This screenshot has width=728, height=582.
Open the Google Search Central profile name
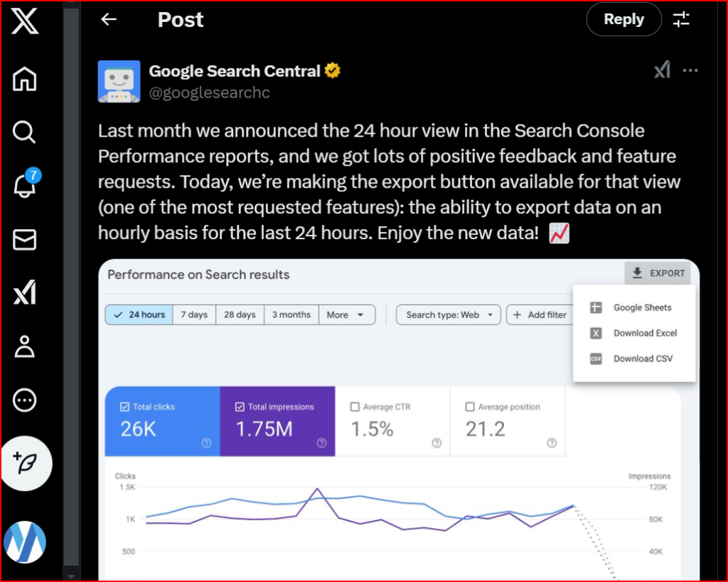(x=235, y=71)
